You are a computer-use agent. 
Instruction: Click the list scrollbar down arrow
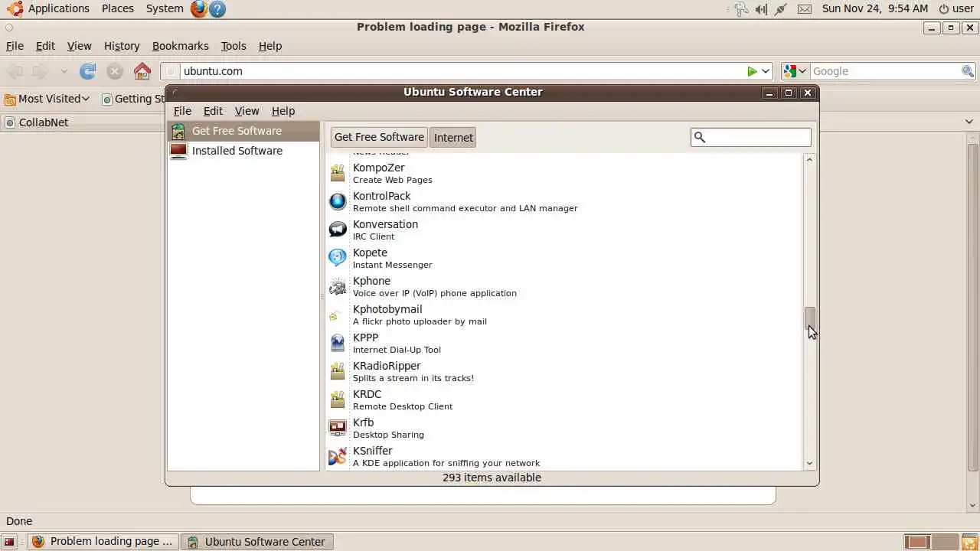(x=810, y=464)
